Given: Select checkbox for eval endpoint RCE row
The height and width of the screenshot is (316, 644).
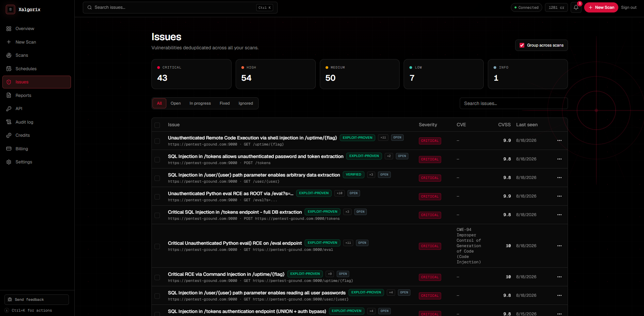Looking at the screenshot, I should (157, 246).
